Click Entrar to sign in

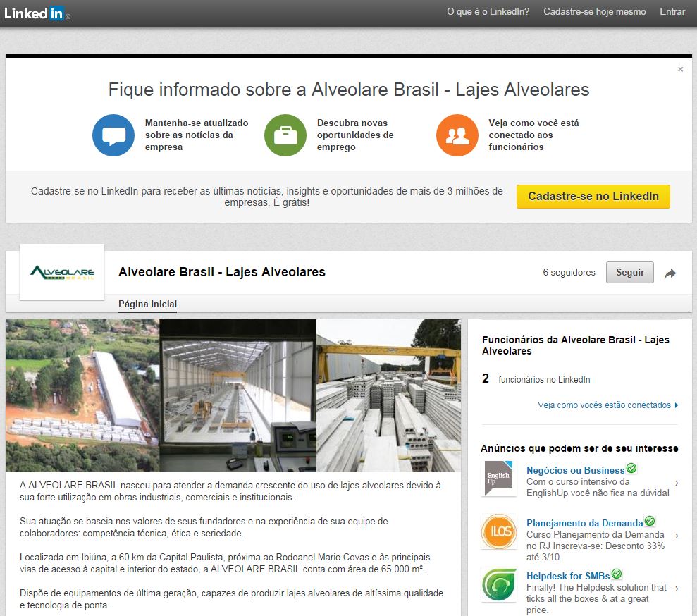point(672,11)
